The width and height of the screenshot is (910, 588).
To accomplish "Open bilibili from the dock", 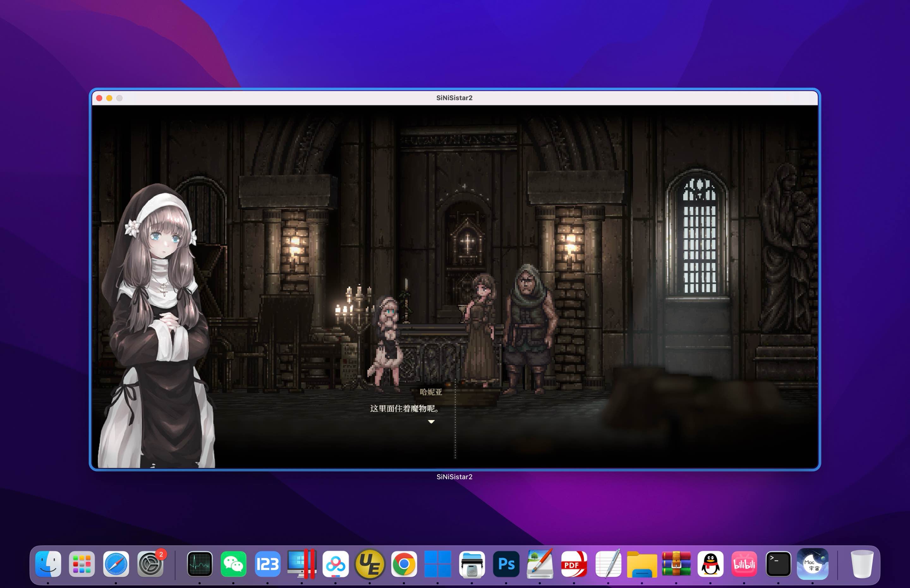I will [x=744, y=564].
